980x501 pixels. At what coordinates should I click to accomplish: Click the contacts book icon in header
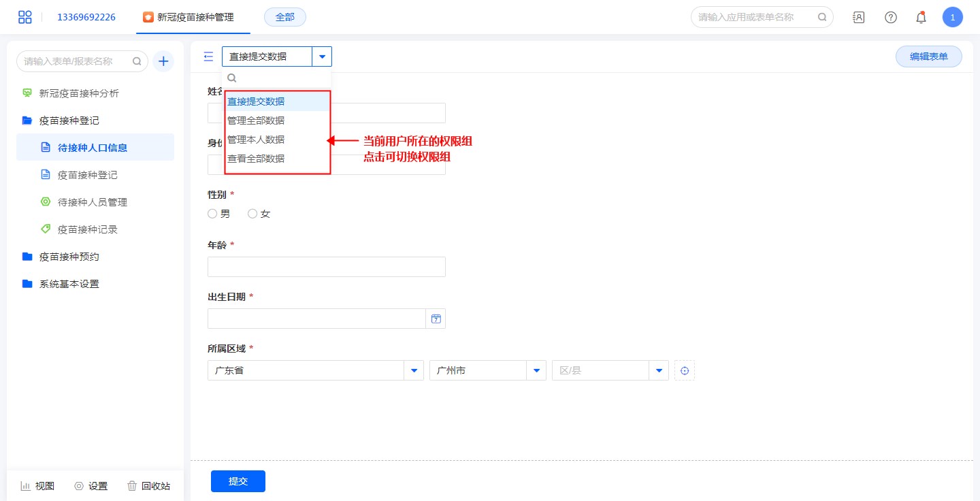coord(858,17)
